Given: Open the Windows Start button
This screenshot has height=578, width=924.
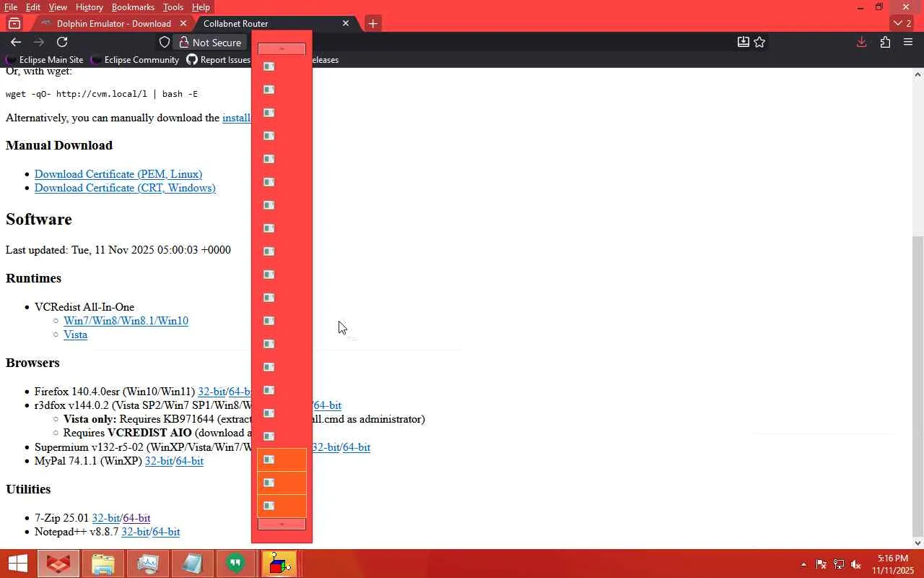Looking at the screenshot, I should 17,564.
